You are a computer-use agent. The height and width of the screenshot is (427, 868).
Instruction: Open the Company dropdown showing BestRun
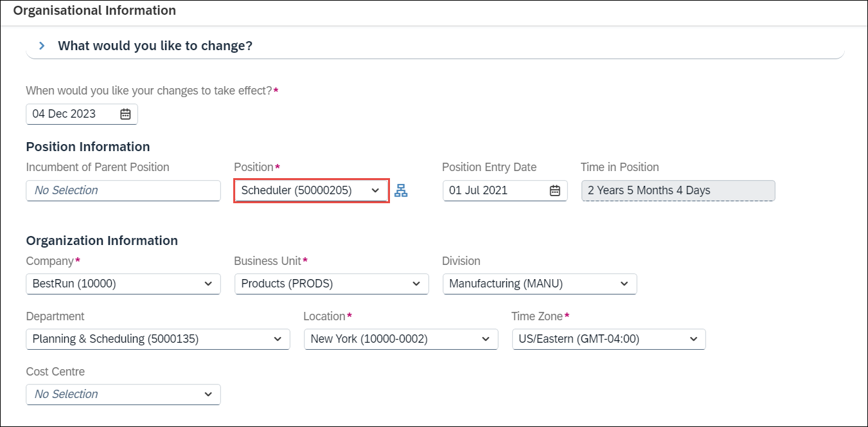[123, 284]
